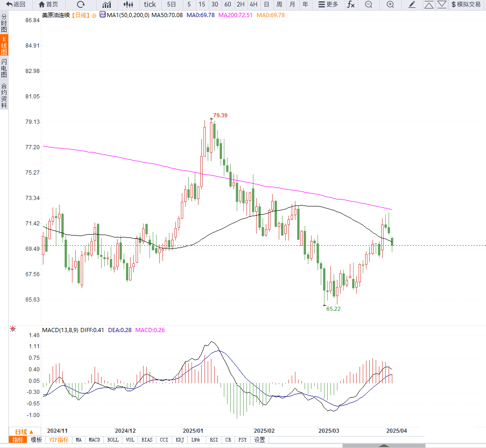The height and width of the screenshot is (448, 486).
Task: Select the 4H timeframe
Action: pos(253,4)
